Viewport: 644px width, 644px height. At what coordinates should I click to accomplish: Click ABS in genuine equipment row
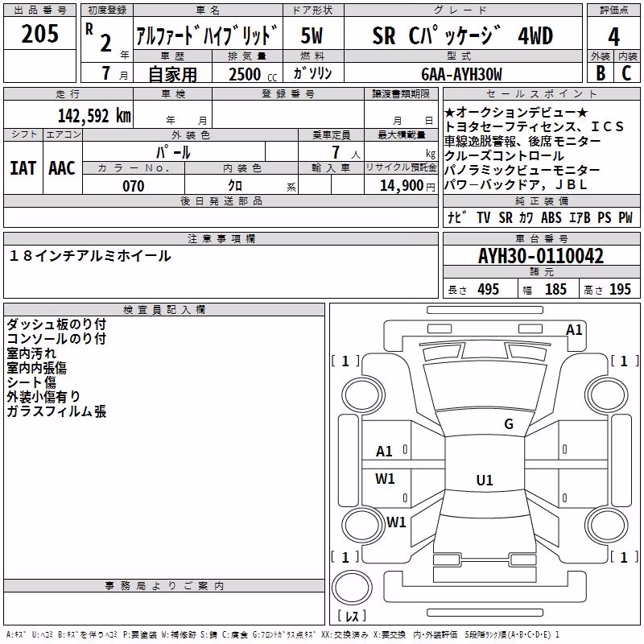pos(551,217)
